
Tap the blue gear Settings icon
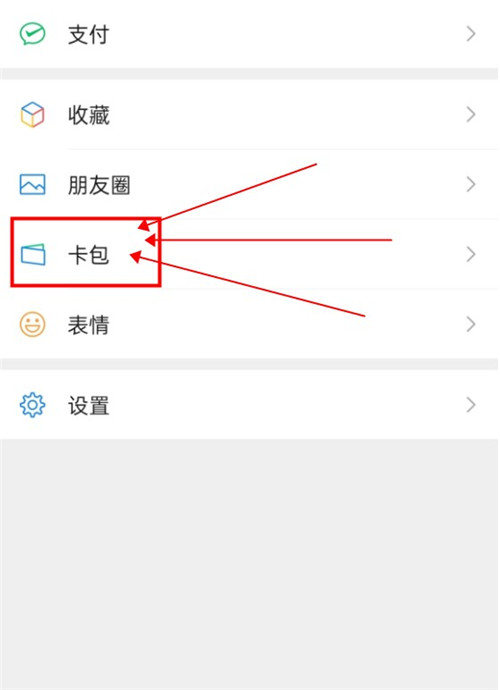(32, 405)
